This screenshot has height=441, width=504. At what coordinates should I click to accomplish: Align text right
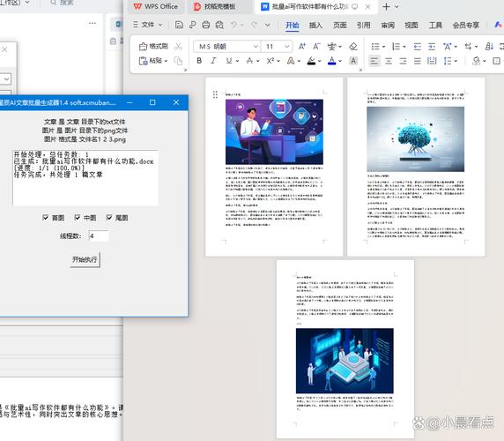coord(403,61)
